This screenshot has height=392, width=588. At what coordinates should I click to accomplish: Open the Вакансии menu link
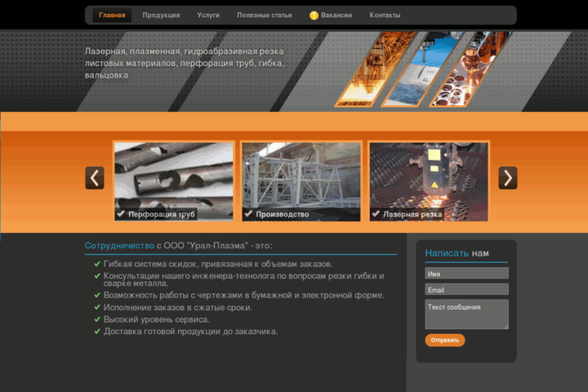[x=336, y=16]
